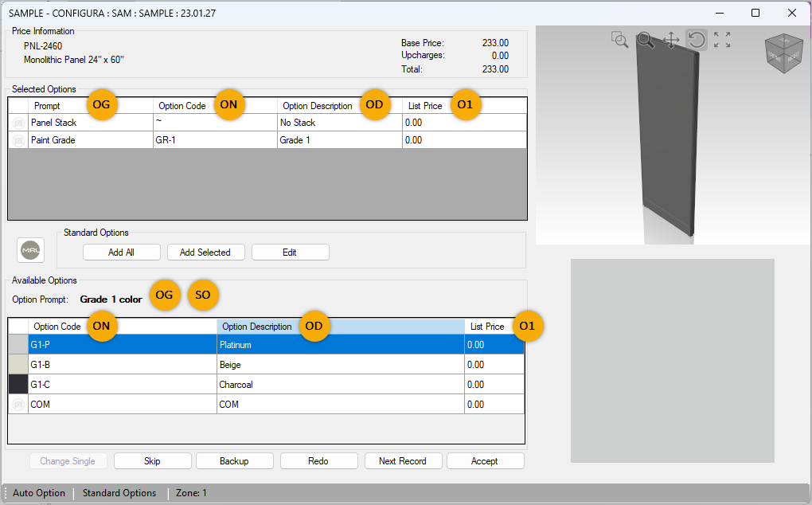This screenshot has width=812, height=505.
Task: Click the Skip button
Action: click(152, 460)
